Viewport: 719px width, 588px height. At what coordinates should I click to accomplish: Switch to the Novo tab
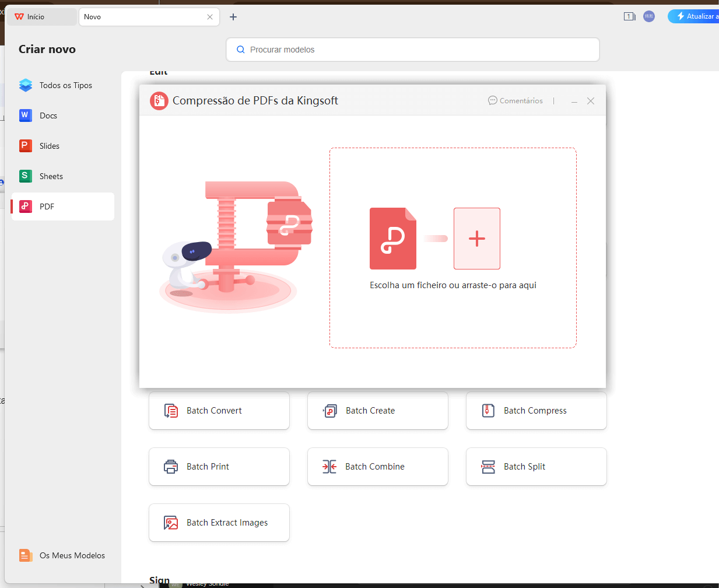(x=149, y=17)
